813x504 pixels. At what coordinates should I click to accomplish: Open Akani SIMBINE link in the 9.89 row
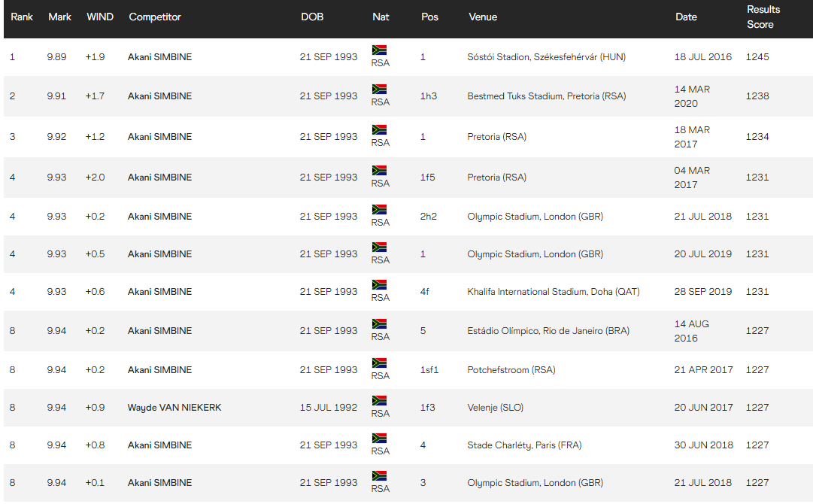(159, 57)
